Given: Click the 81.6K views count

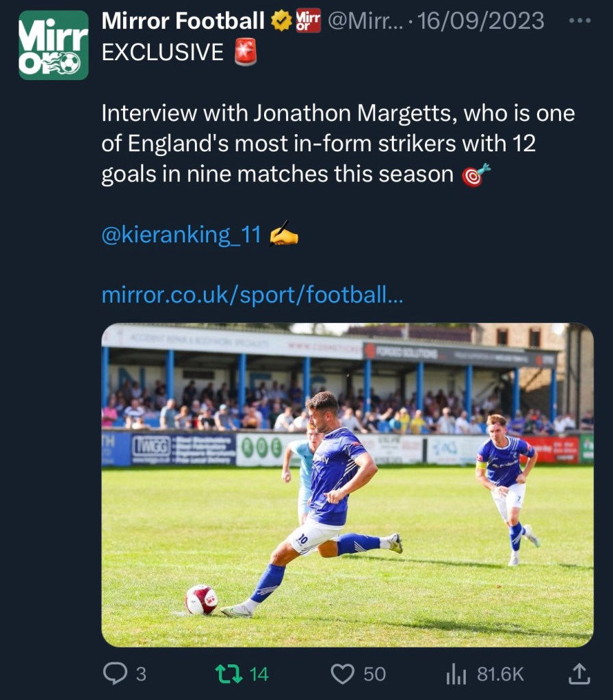Looking at the screenshot, I should [500, 675].
